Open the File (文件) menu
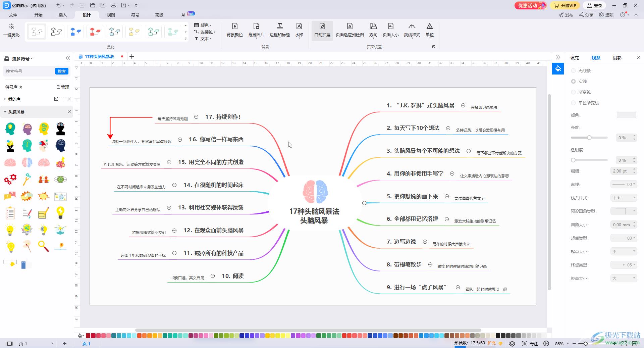Screen dimensions: 644x348 (x=13, y=15)
